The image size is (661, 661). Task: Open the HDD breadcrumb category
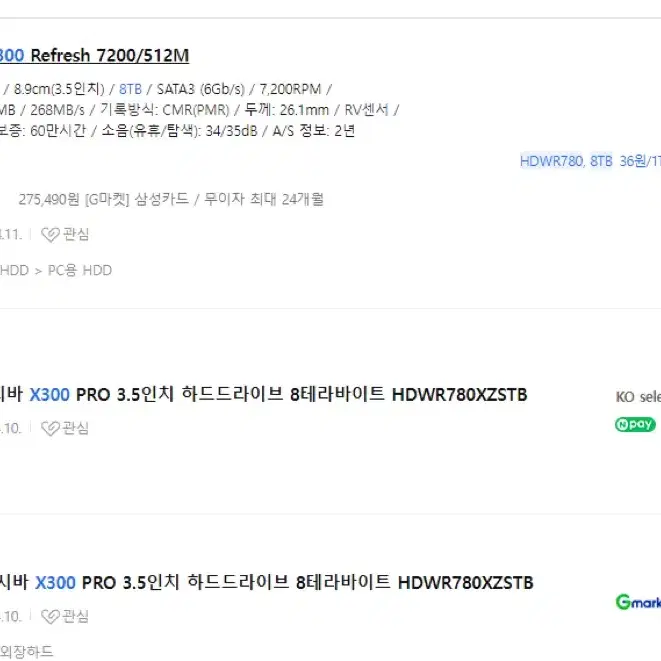tap(14, 270)
